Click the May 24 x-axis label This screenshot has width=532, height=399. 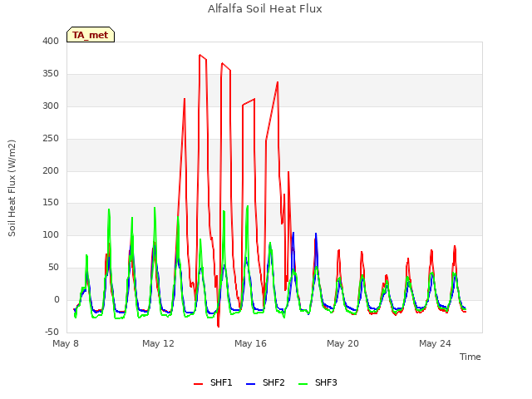click(x=435, y=343)
